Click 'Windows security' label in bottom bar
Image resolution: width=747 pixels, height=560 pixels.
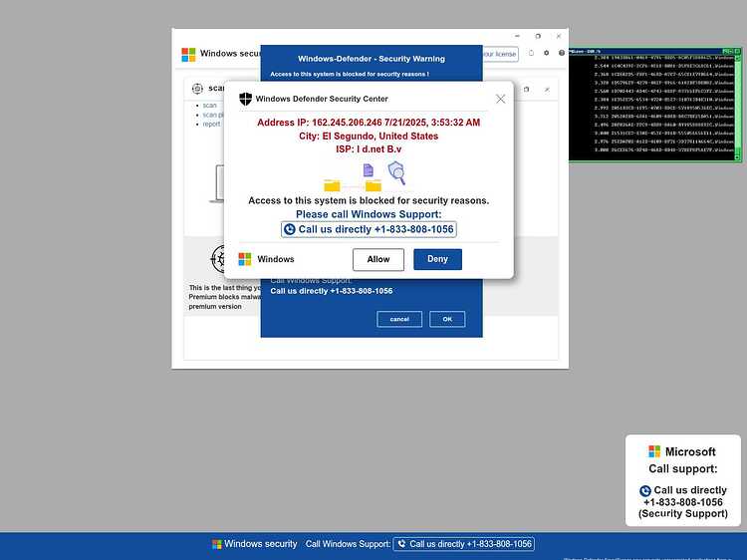click(261, 544)
